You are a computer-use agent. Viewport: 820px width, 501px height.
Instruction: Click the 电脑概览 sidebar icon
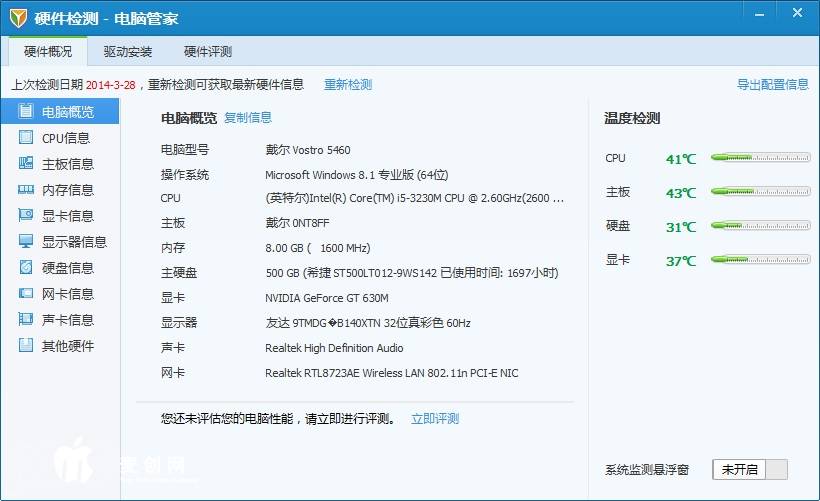tap(25, 111)
